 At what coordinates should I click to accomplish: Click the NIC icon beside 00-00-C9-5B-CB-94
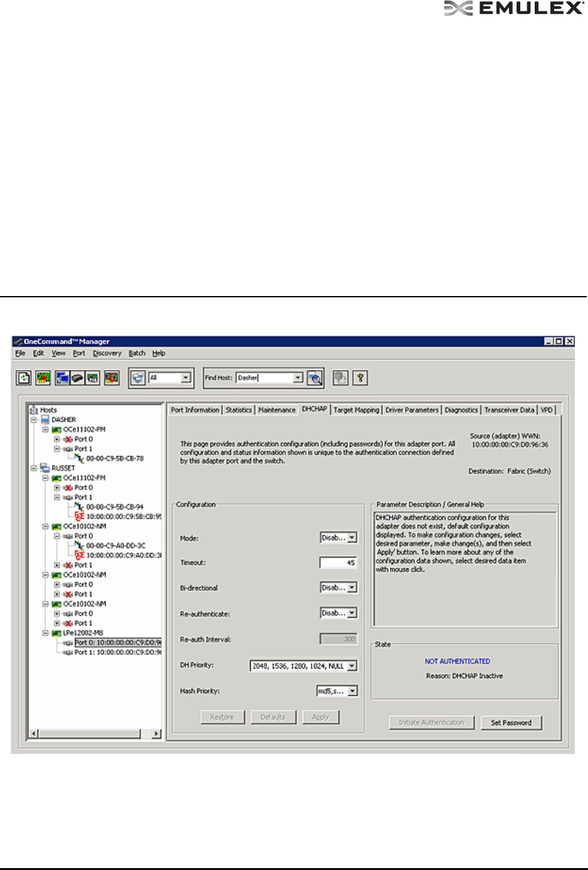pos(80,507)
